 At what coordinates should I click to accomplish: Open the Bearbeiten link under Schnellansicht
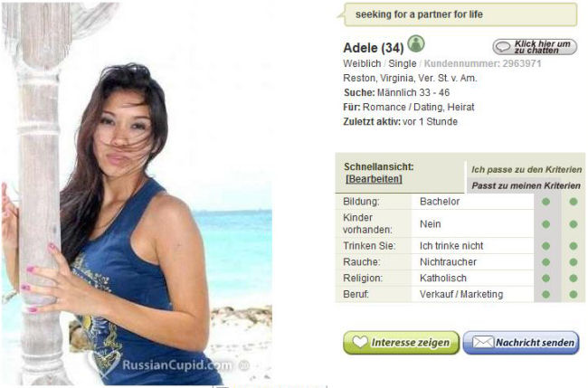tap(374, 179)
